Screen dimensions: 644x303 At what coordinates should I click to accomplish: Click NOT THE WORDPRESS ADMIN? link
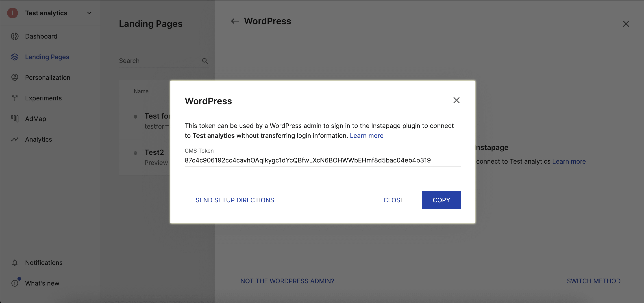click(x=287, y=281)
